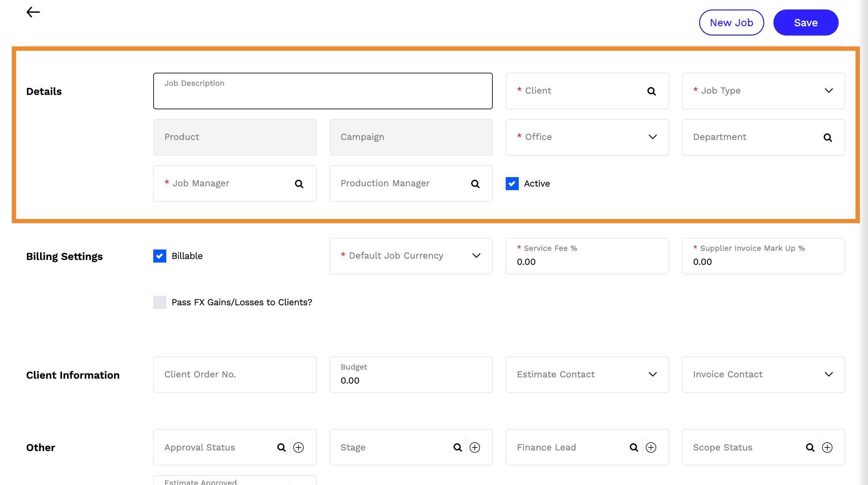Click into the Job Description field

pyautogui.click(x=322, y=94)
